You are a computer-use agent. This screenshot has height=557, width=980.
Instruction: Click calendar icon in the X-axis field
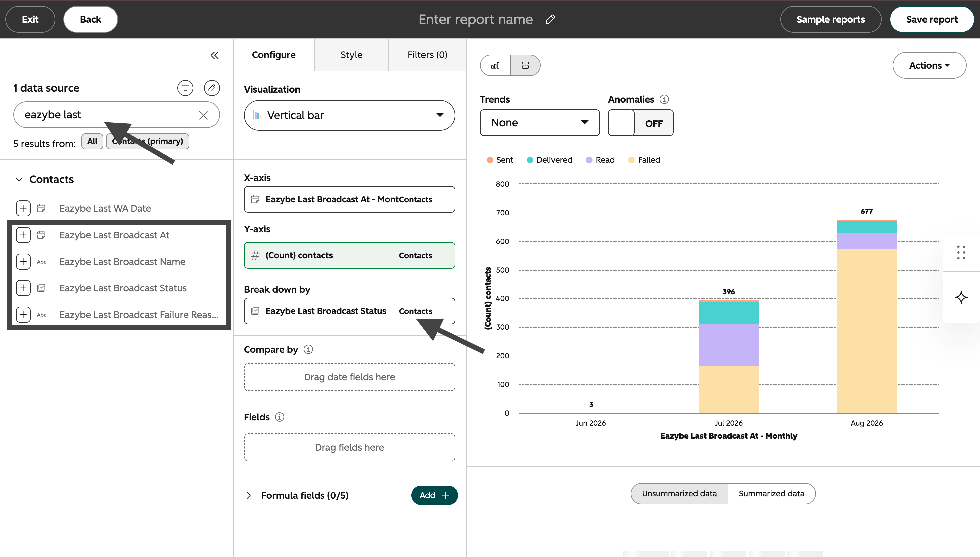tap(255, 199)
